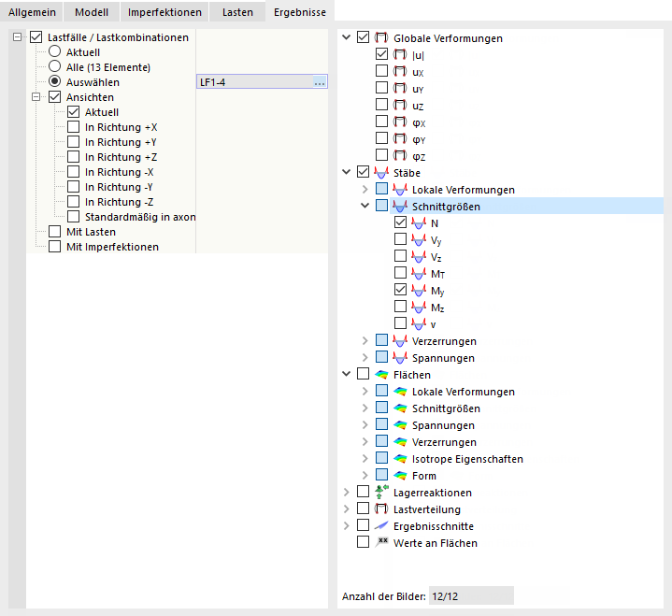Click the Flächen rainbow surface icon
This screenshot has width=672, height=616.
(381, 375)
